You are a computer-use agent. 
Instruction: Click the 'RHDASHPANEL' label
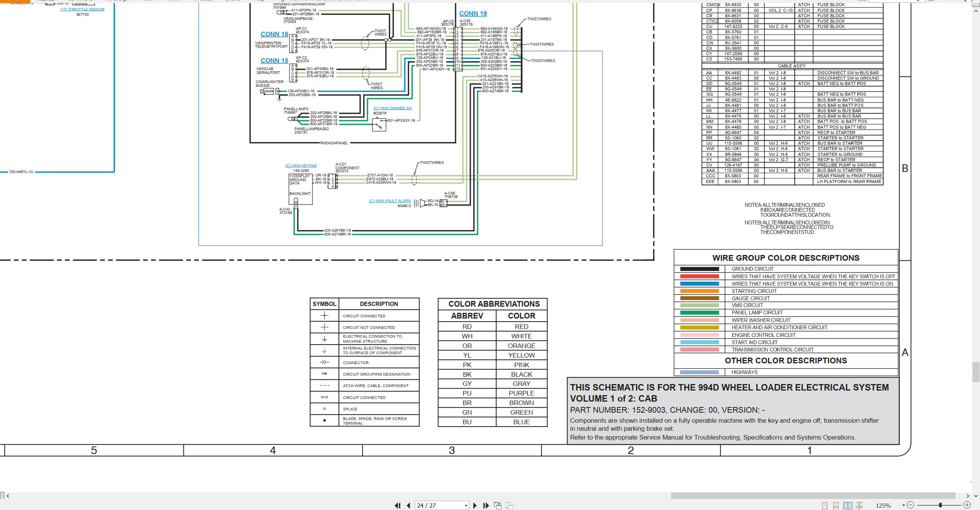(334, 143)
